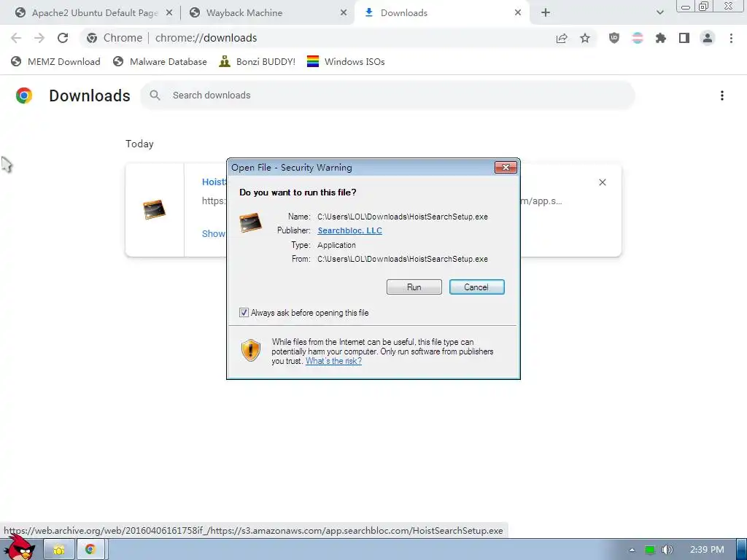Bookmark this page with the star icon
This screenshot has height=560, width=747.
coord(585,38)
